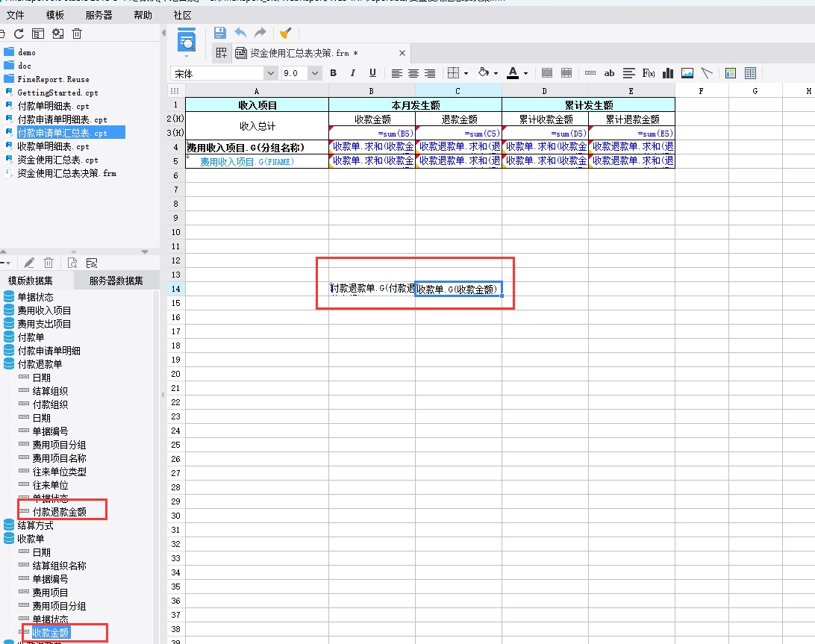
Task: Redo the last undone action
Action: tap(260, 34)
